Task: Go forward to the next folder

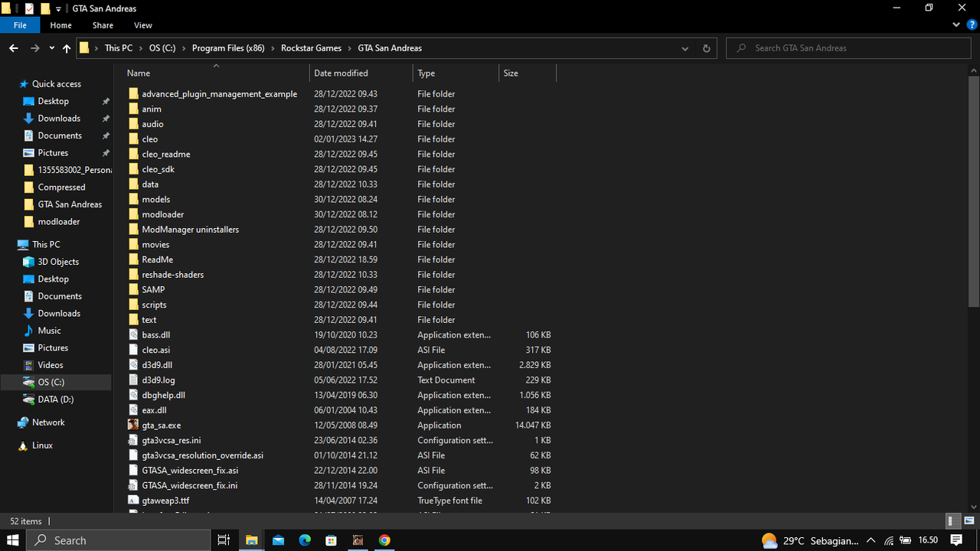Action: tap(34, 48)
